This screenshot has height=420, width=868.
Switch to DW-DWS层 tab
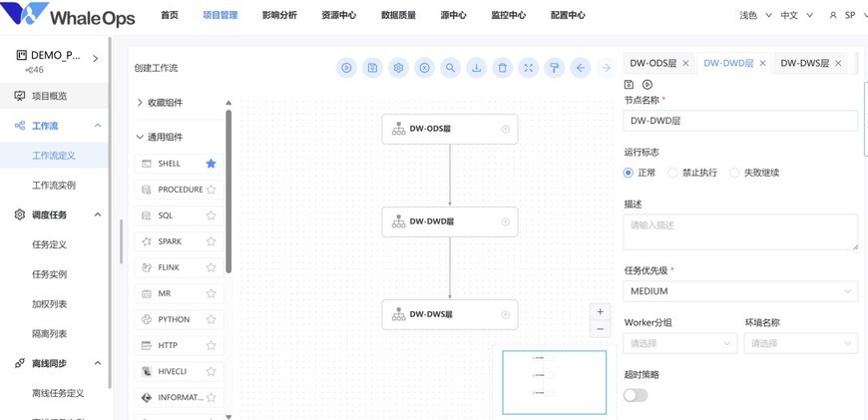point(804,63)
